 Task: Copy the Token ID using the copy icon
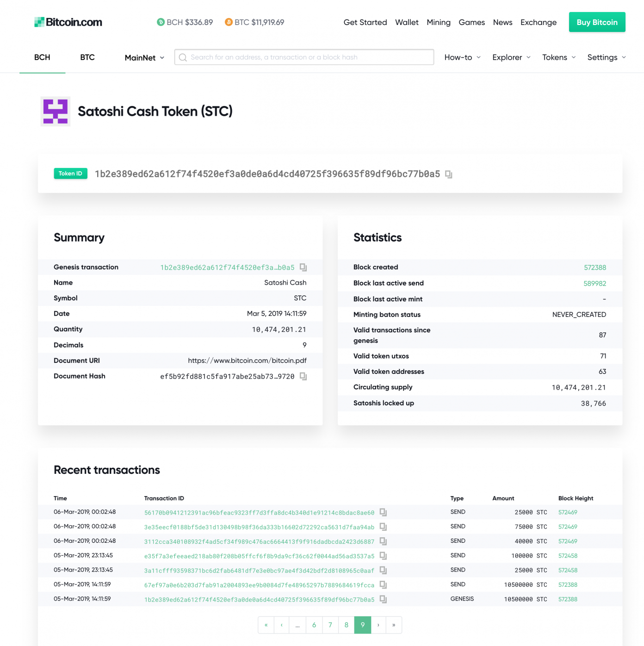pos(447,174)
